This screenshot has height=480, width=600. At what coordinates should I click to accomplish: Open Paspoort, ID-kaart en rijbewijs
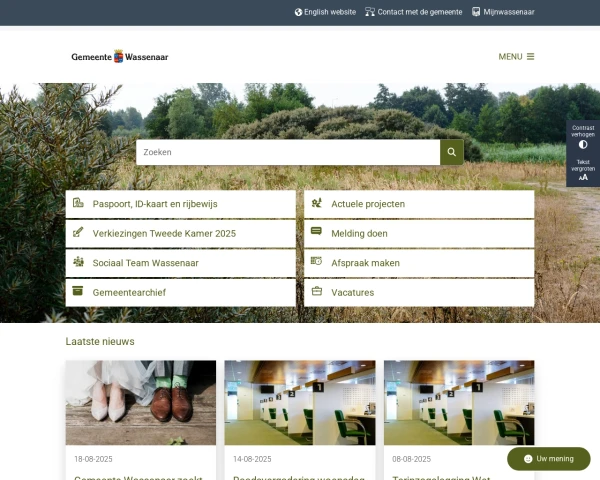click(x=181, y=204)
